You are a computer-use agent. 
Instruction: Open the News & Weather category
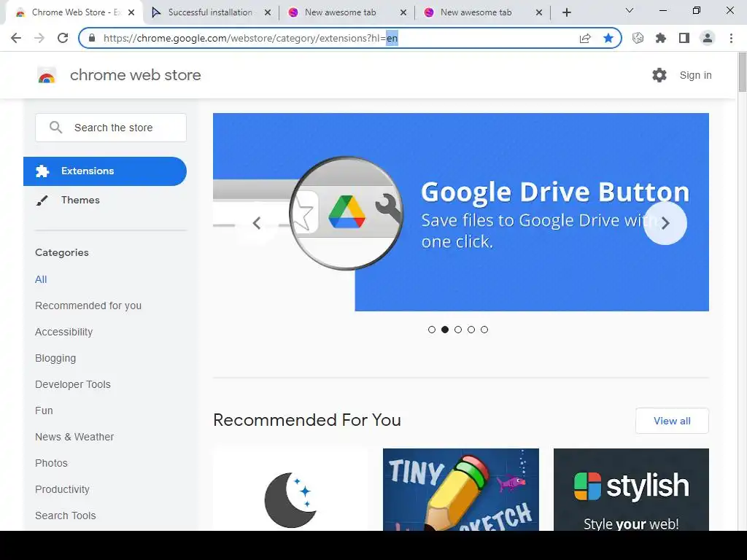tap(74, 437)
